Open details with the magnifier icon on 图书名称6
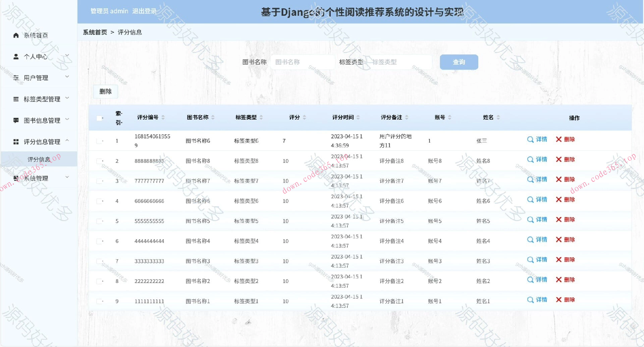The width and height of the screenshot is (644, 347). (530, 140)
